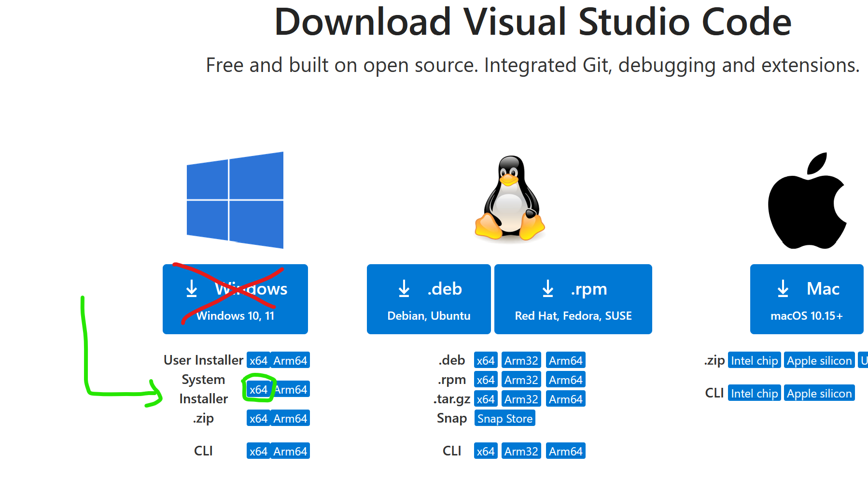Choose Windows System Installer x64
The image size is (868, 482).
point(258,389)
